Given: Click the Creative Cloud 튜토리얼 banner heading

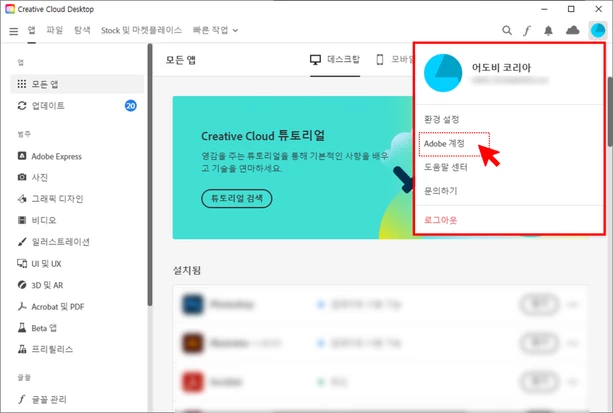Looking at the screenshot, I should pos(263,136).
